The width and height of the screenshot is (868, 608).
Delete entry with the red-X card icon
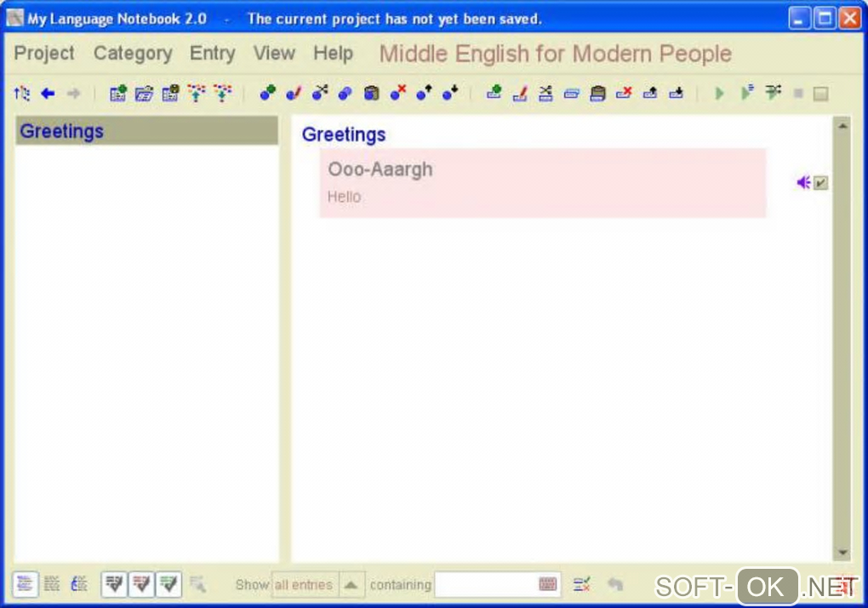624,93
